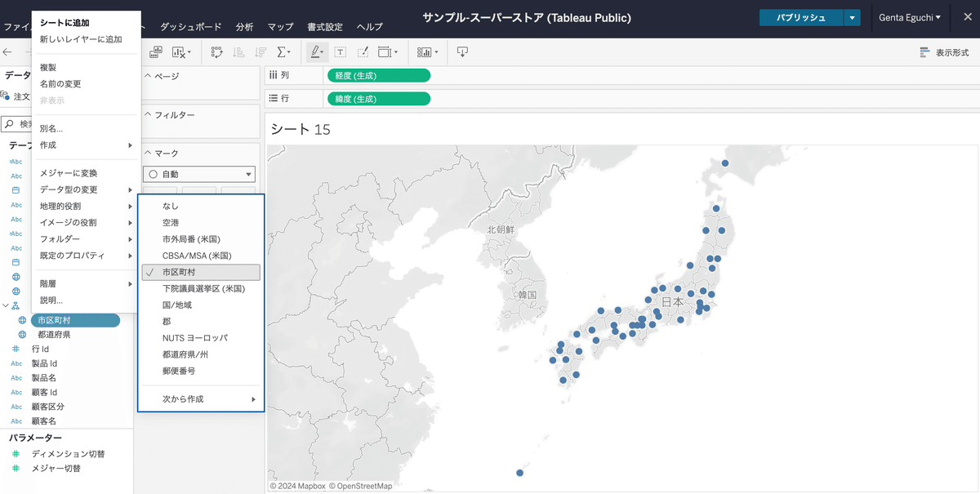
Task: Click the OpenStreetMap attribution link
Action: (x=360, y=487)
